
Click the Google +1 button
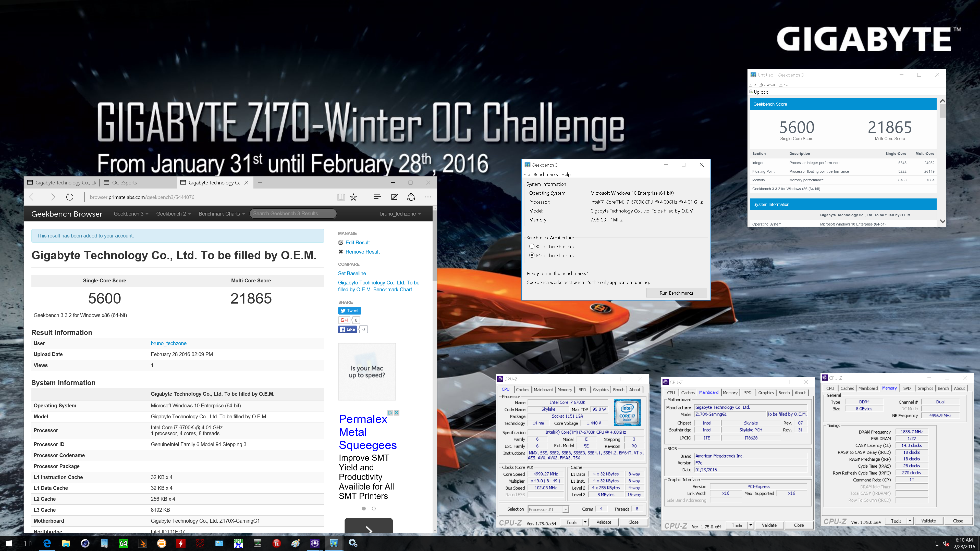pyautogui.click(x=344, y=320)
